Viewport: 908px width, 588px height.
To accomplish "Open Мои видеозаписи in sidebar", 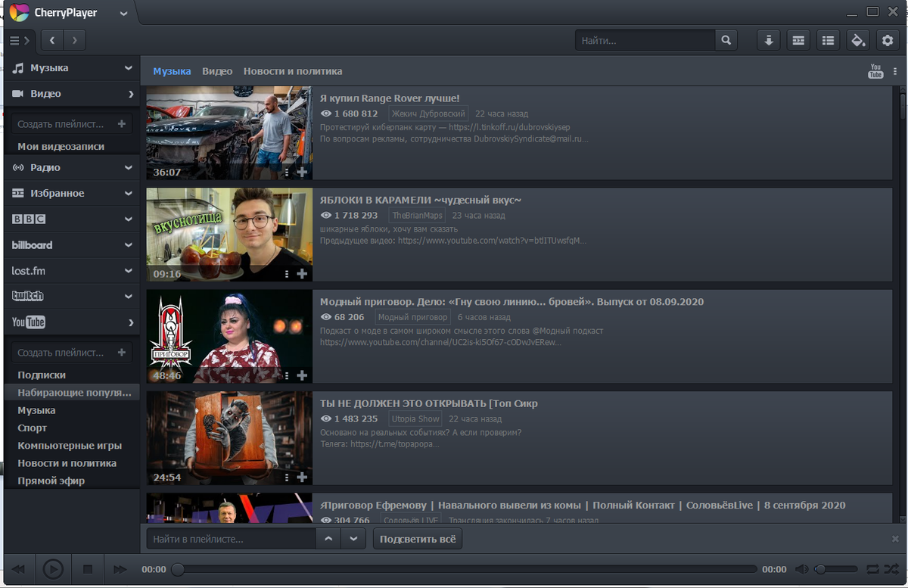I will tap(61, 147).
